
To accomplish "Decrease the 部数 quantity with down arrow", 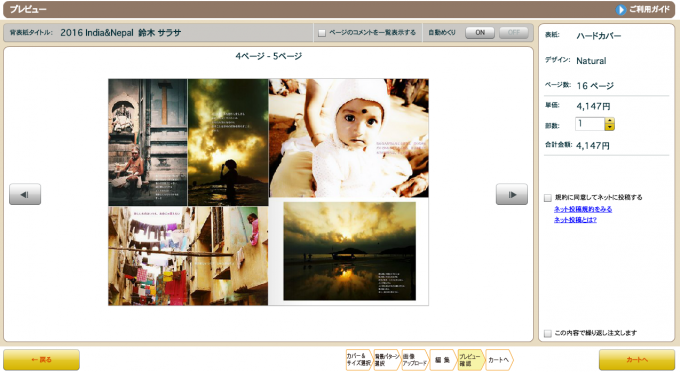I will click(610, 127).
